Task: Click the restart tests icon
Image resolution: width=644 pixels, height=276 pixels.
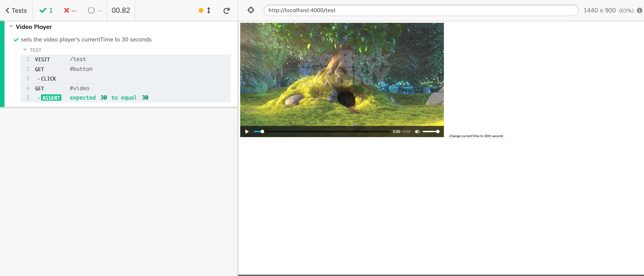Action: (226, 11)
